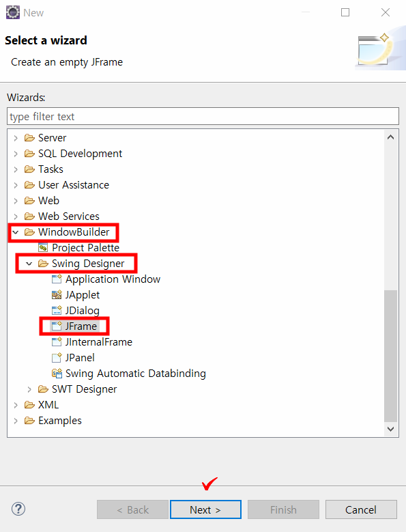Click the JApplet wizard icon

tap(57, 294)
